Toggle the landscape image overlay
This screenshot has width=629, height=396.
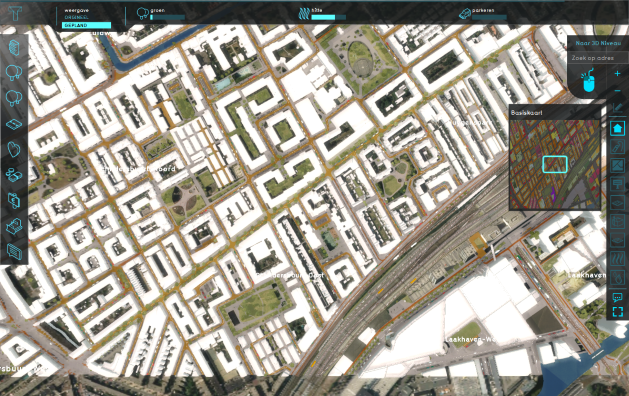(617, 165)
